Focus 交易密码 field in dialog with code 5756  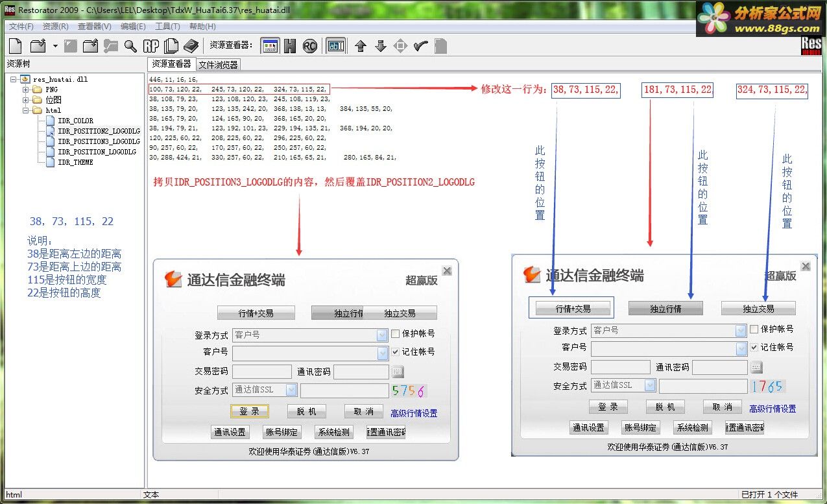[x=262, y=372]
